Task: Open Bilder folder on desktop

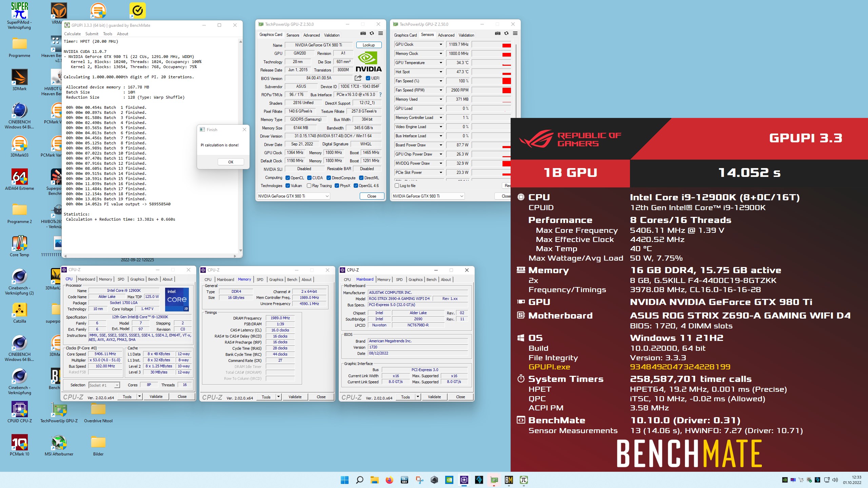Action: 98,445
